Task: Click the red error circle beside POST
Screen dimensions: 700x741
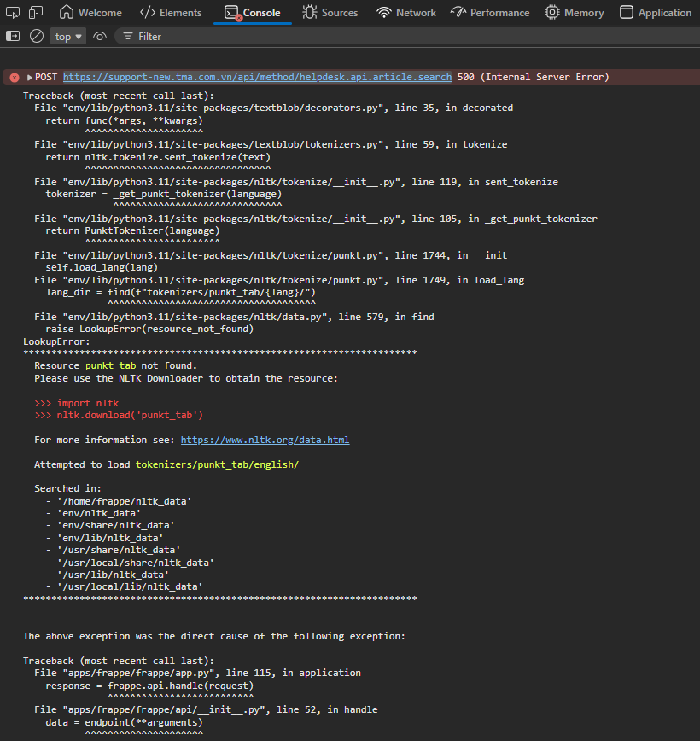Action: point(13,76)
